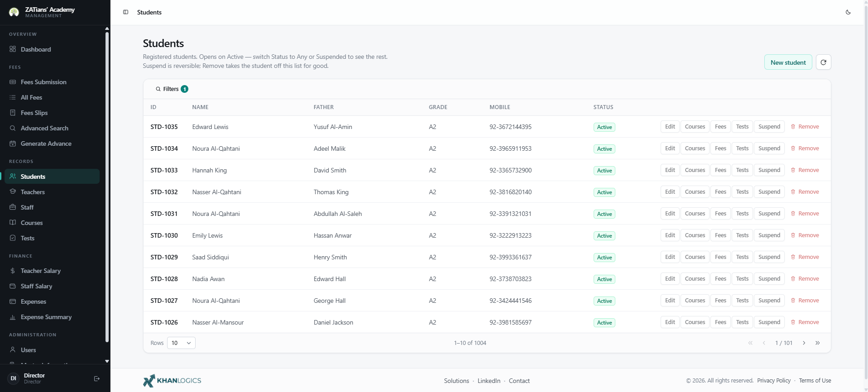
Task: Click the New student button
Action: coord(788,62)
